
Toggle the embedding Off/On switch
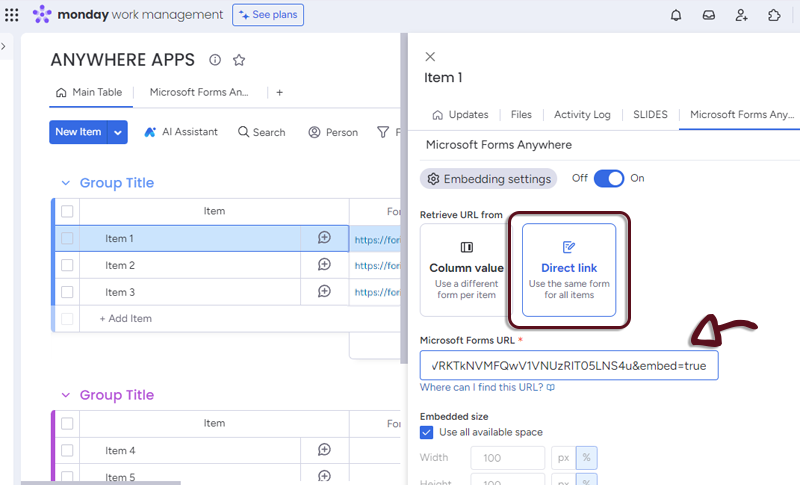coord(608,178)
